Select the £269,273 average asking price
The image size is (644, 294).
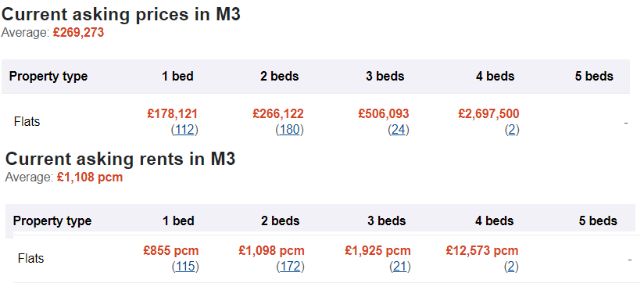[78, 33]
